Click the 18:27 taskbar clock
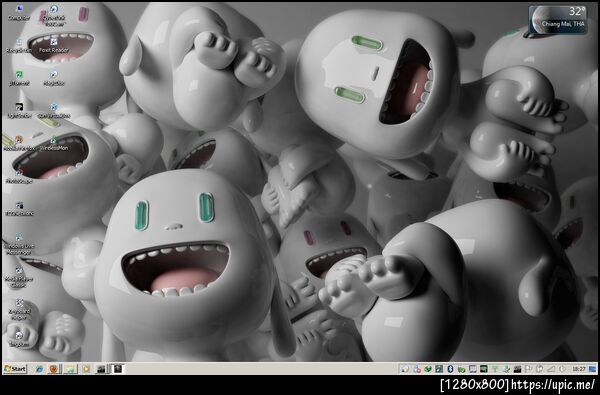This screenshot has height=395, width=600. 579,369
